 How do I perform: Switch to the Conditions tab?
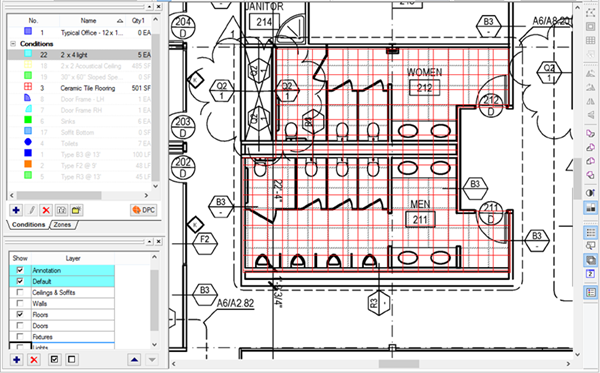point(28,225)
